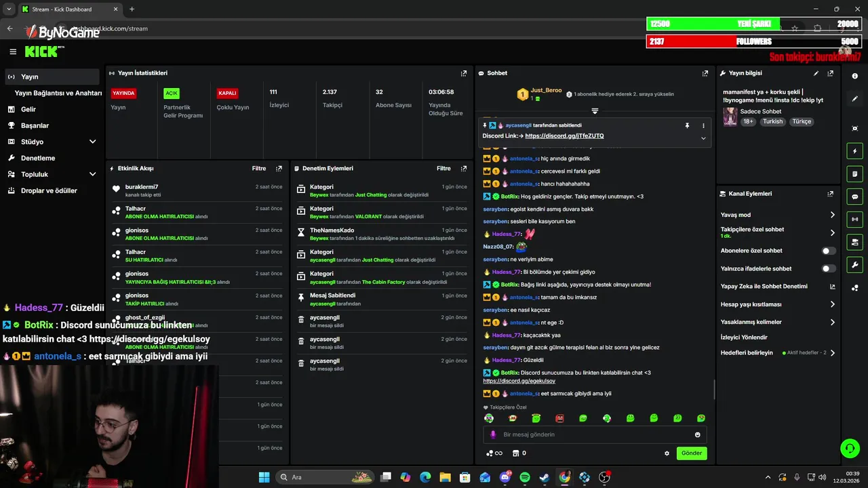Click the pencil icon in right sidebar
This screenshot has width=868, height=488.
855,99
